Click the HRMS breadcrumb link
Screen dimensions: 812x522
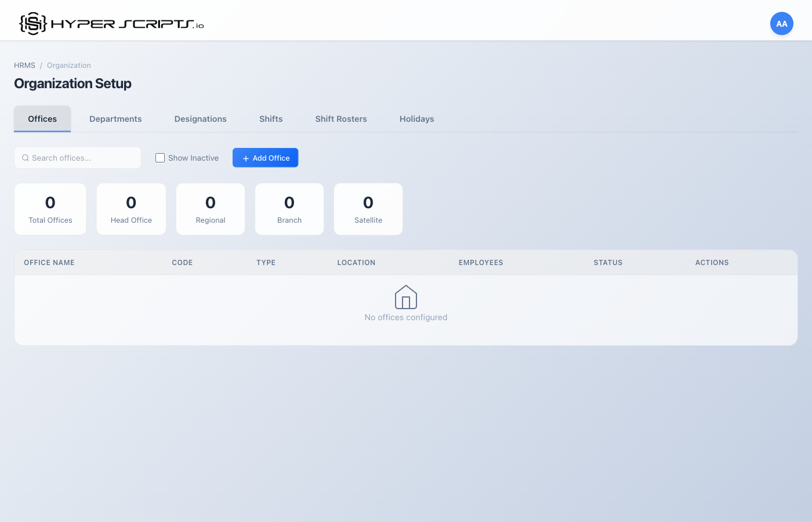click(24, 65)
